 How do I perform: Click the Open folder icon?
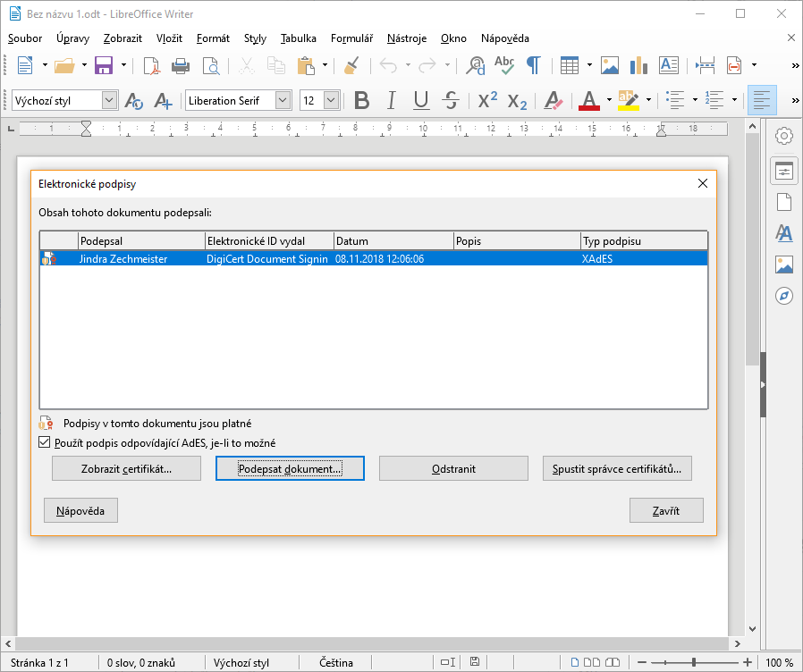[x=64, y=65]
